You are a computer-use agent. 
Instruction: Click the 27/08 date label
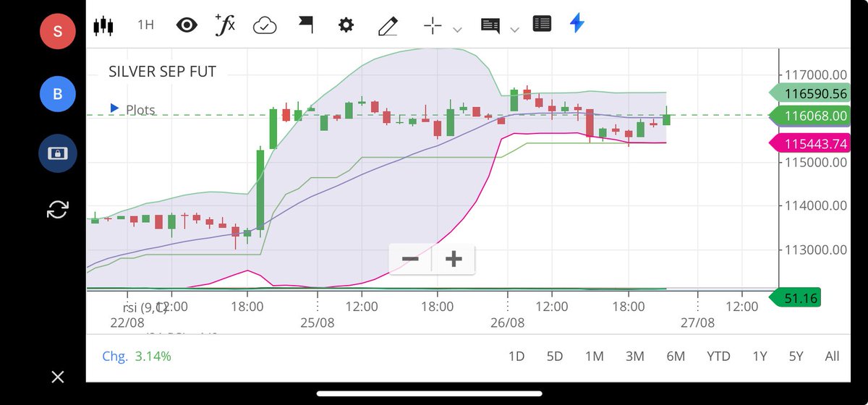pos(697,323)
